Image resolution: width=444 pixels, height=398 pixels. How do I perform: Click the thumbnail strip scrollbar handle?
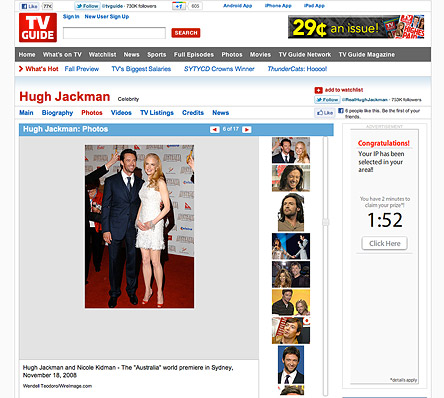click(x=325, y=222)
